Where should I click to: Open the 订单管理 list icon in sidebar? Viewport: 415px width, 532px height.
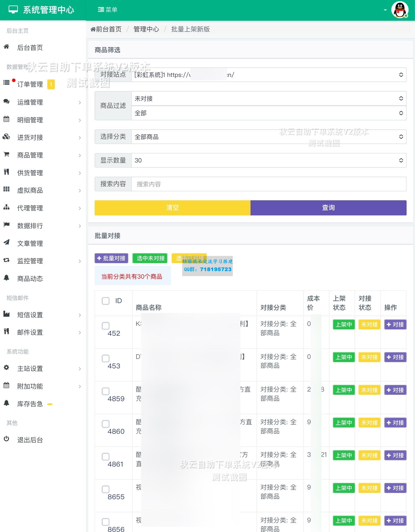pyautogui.click(x=6, y=83)
